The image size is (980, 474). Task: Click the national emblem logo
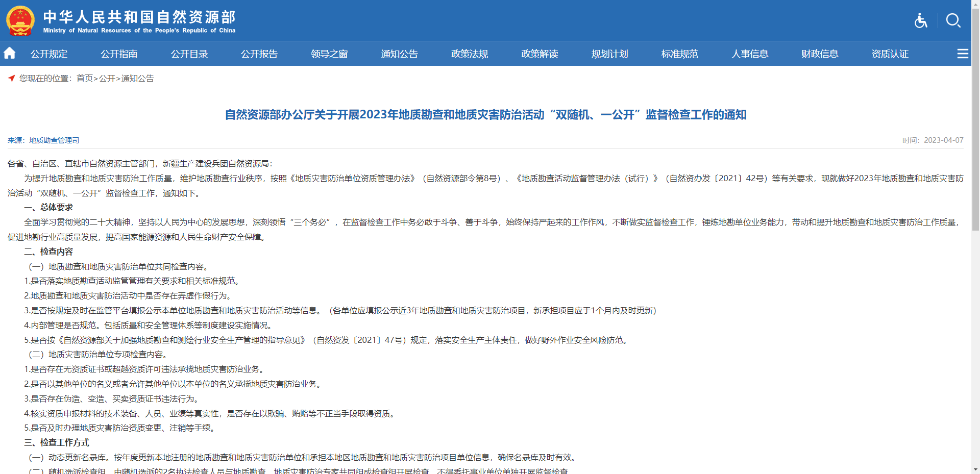point(20,21)
